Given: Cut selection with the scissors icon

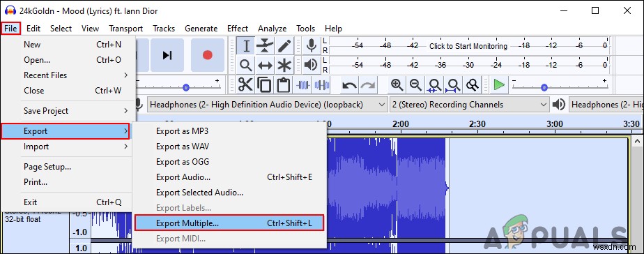Looking at the screenshot, I should 245,85.
